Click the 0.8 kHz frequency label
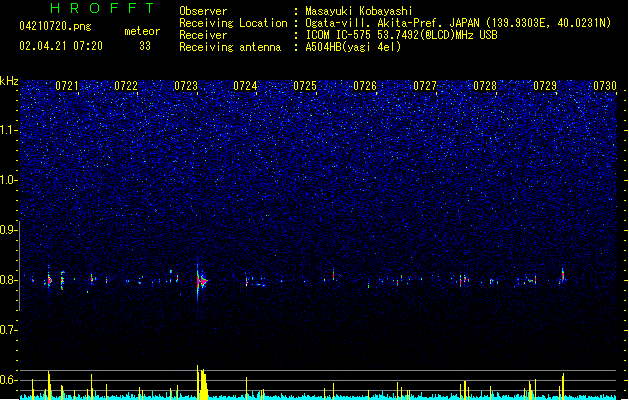Screen dimensions: 629x400 tap(8, 280)
